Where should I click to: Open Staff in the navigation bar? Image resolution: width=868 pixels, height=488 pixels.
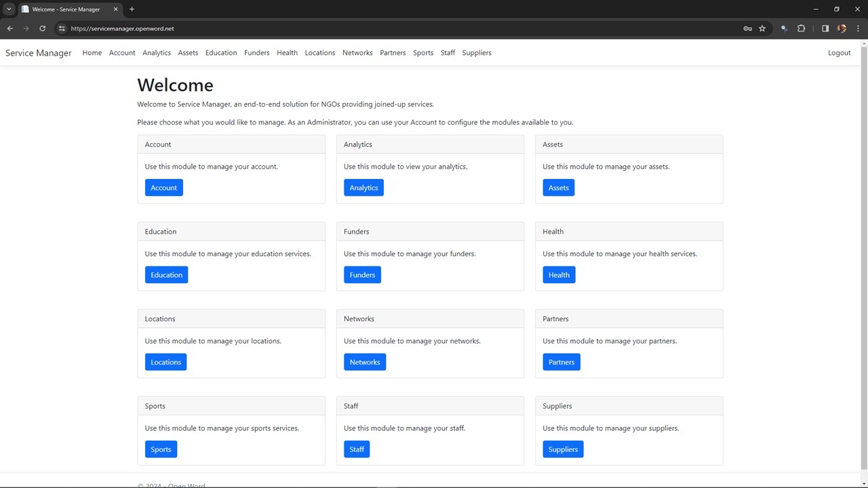448,53
